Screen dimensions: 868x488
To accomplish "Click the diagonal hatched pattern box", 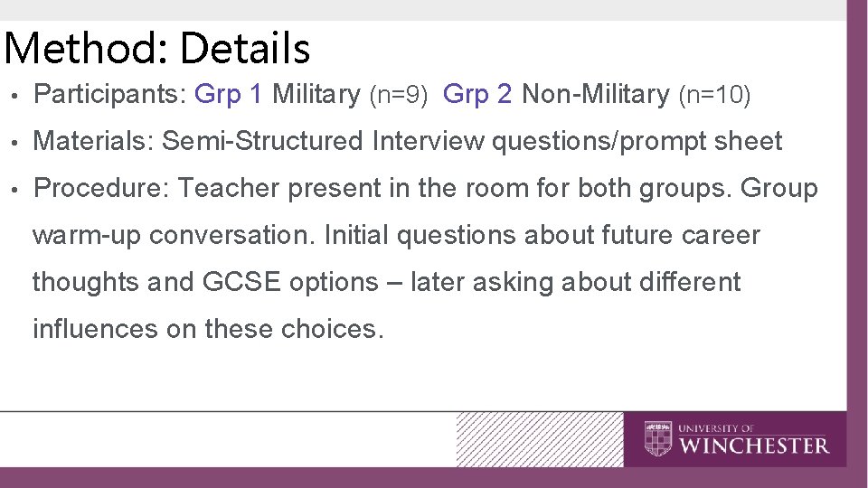I will pos(539,439).
